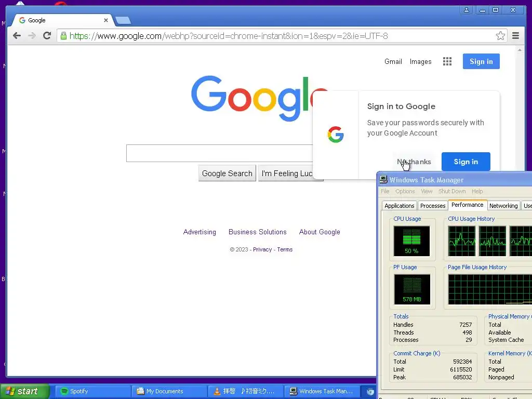Click the Gmail link
Screen dimensions: 532x399
click(x=393, y=61)
